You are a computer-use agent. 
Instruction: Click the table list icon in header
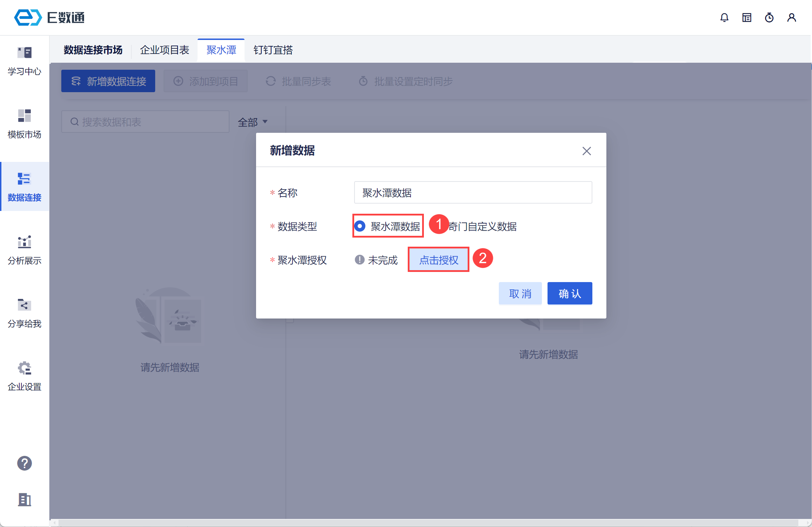[746, 18]
